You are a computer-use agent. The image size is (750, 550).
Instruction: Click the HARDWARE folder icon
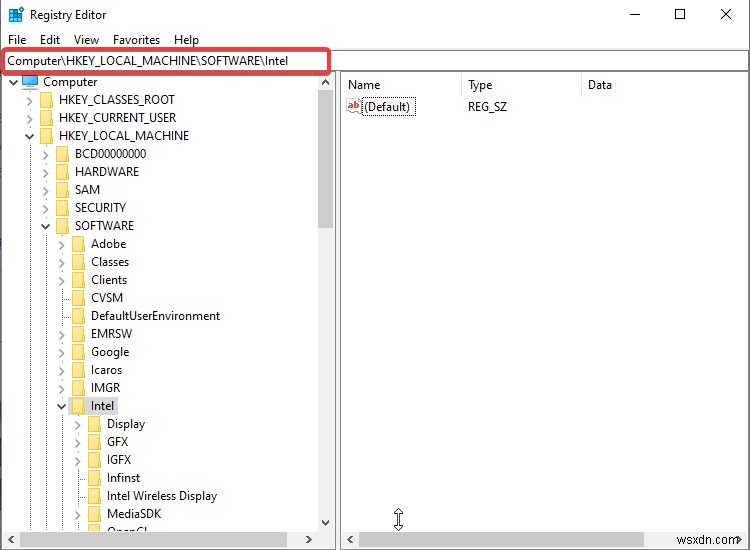point(62,172)
